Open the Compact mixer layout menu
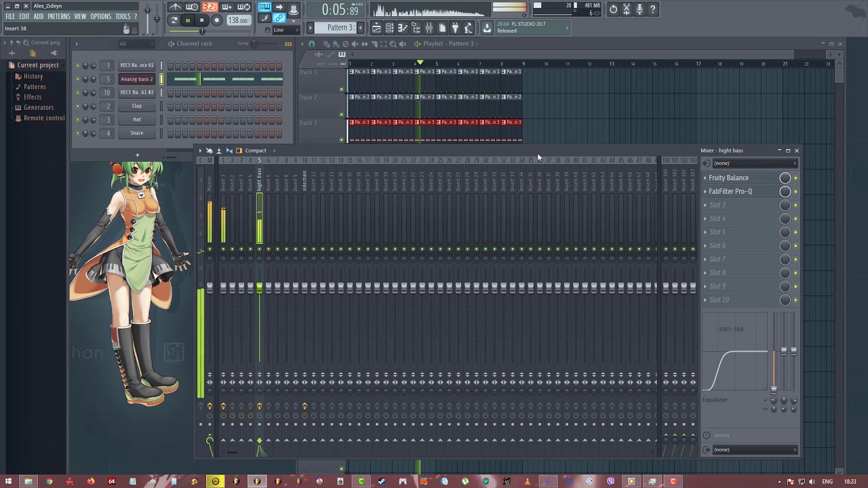This screenshot has height=488, width=868. click(255, 150)
